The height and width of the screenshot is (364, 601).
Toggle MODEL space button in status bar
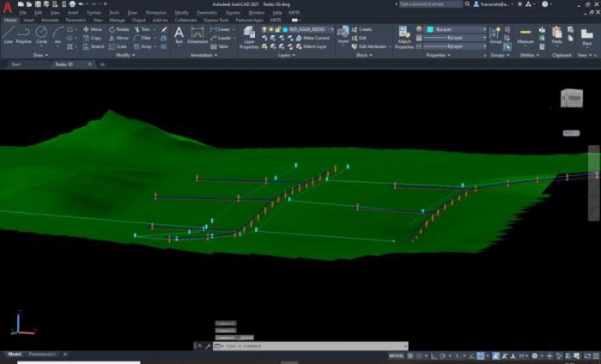click(x=396, y=355)
